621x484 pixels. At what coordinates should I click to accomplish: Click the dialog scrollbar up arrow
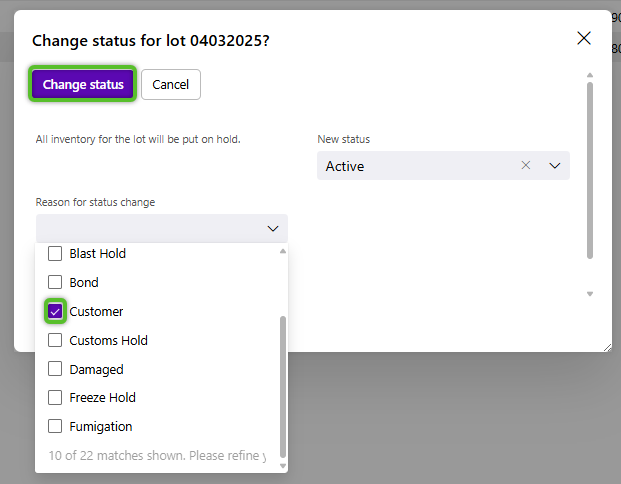pyautogui.click(x=590, y=75)
